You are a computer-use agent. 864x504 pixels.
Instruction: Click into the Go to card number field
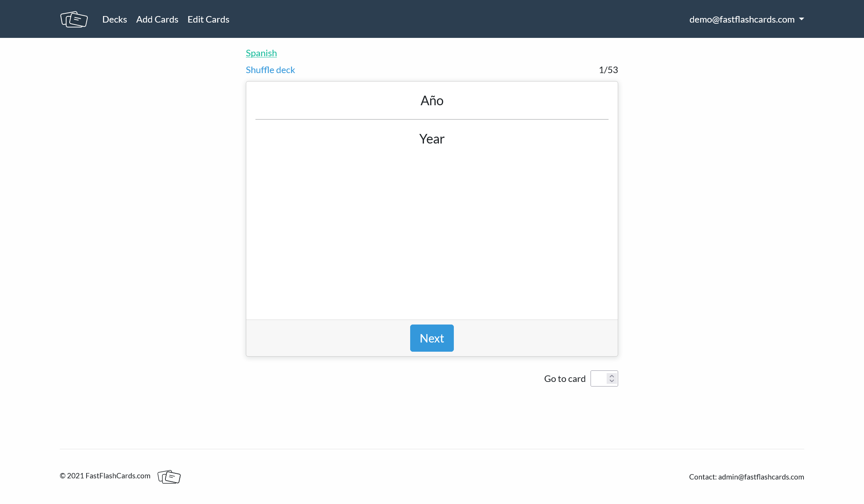pyautogui.click(x=599, y=378)
